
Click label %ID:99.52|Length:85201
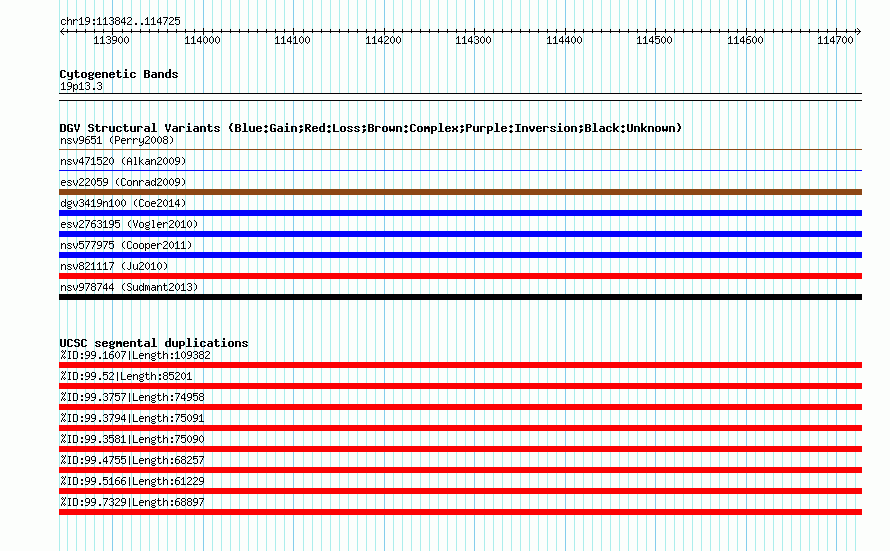(x=126, y=376)
